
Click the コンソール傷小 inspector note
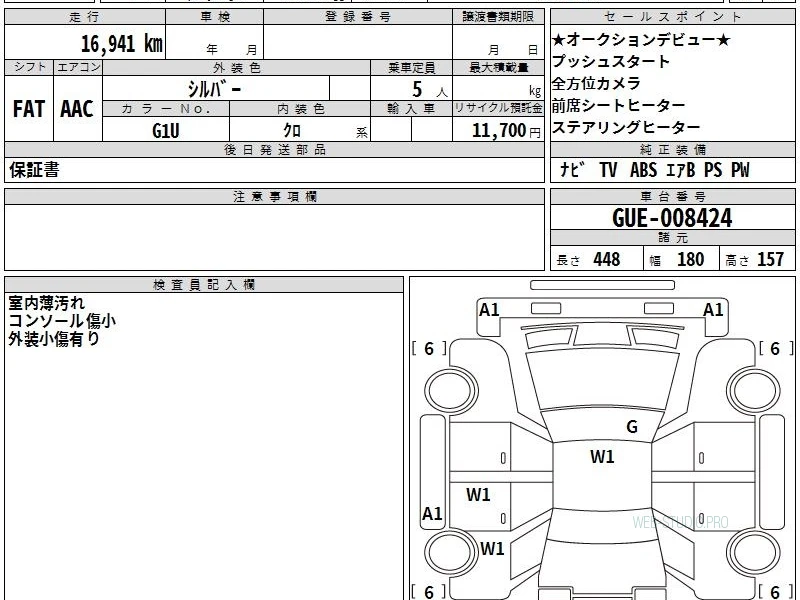pyautogui.click(x=62, y=321)
